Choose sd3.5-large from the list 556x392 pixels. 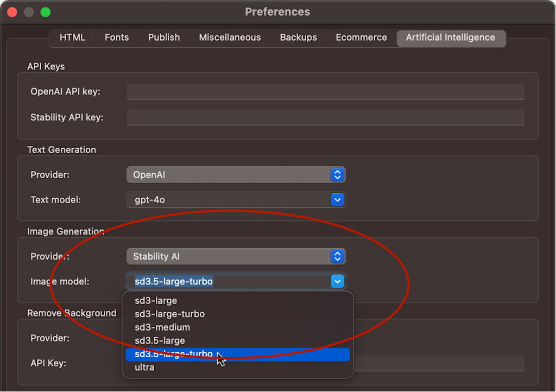(x=238, y=340)
